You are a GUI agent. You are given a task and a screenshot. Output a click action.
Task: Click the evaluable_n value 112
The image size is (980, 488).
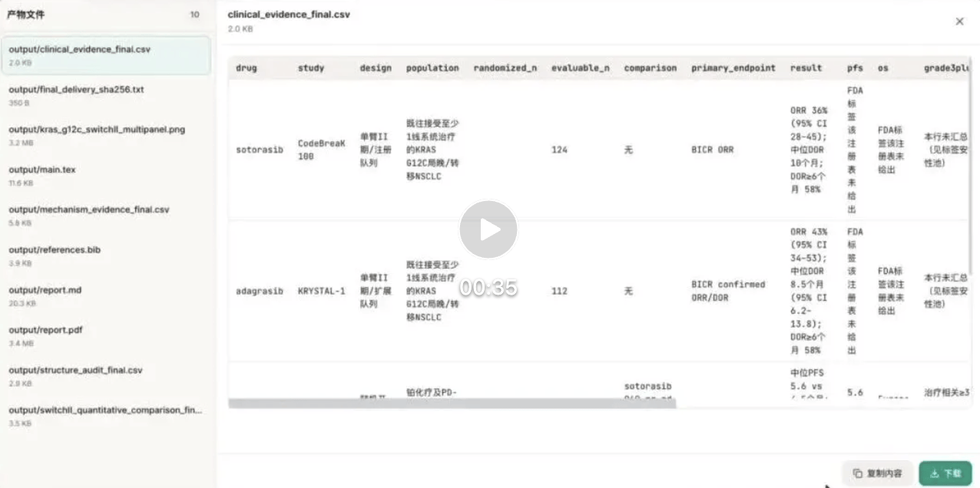[559, 291]
